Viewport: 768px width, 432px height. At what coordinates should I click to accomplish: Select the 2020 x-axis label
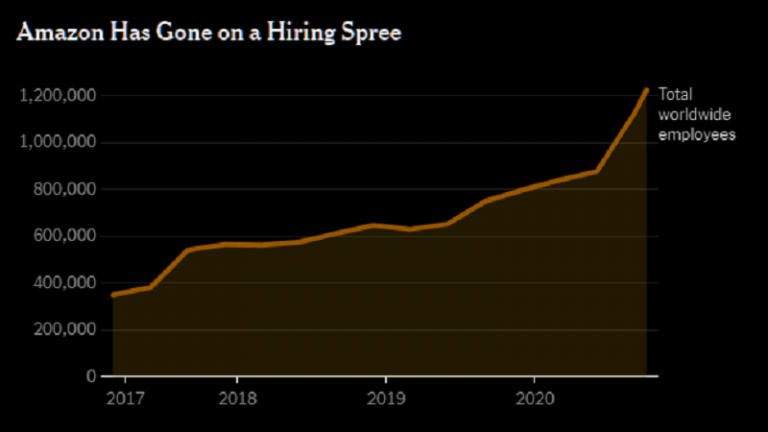pyautogui.click(x=533, y=398)
